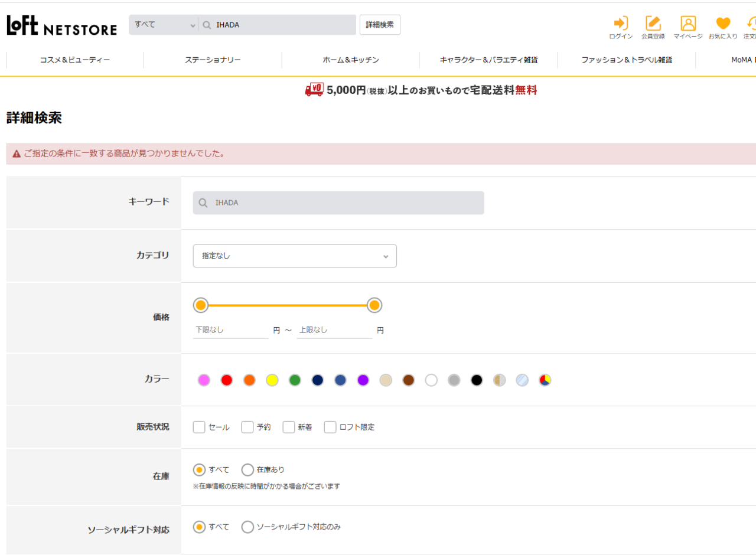Expand the すべて search scope dropdown

(x=164, y=25)
